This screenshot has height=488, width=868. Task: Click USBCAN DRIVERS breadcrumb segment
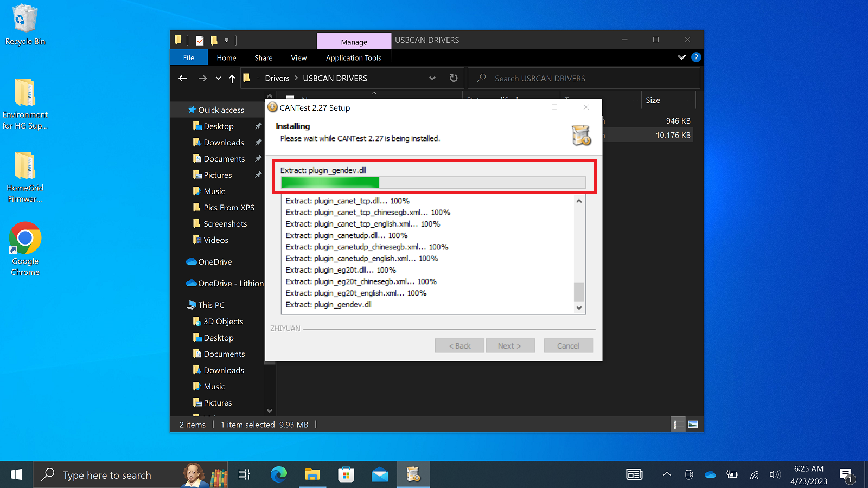point(335,78)
